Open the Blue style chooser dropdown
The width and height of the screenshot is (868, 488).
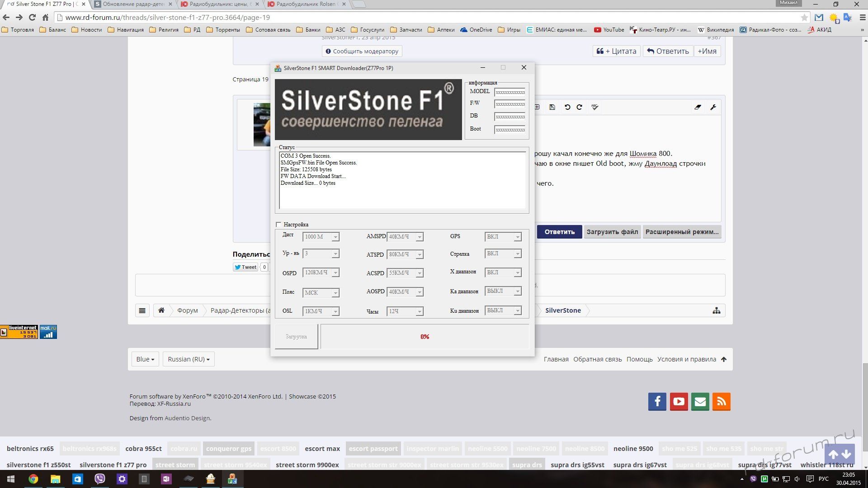coord(145,359)
